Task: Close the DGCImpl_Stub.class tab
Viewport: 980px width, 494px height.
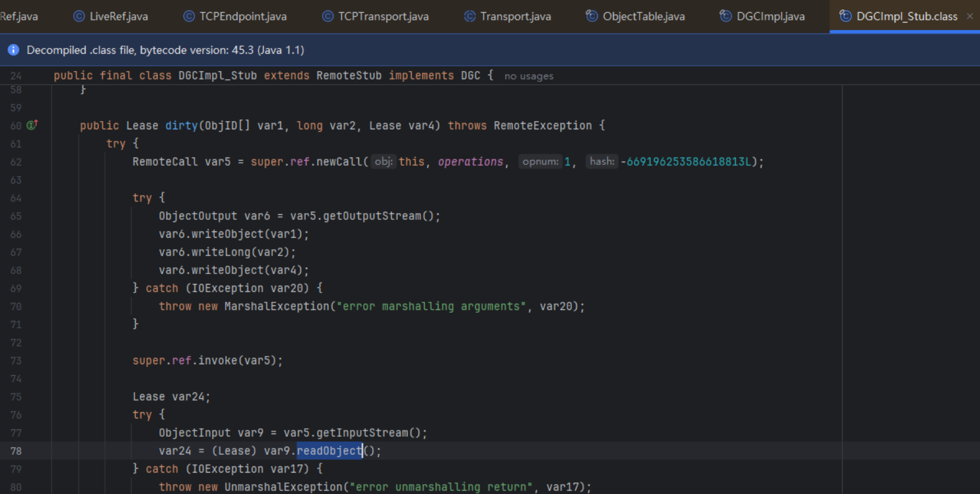Action: tap(970, 16)
